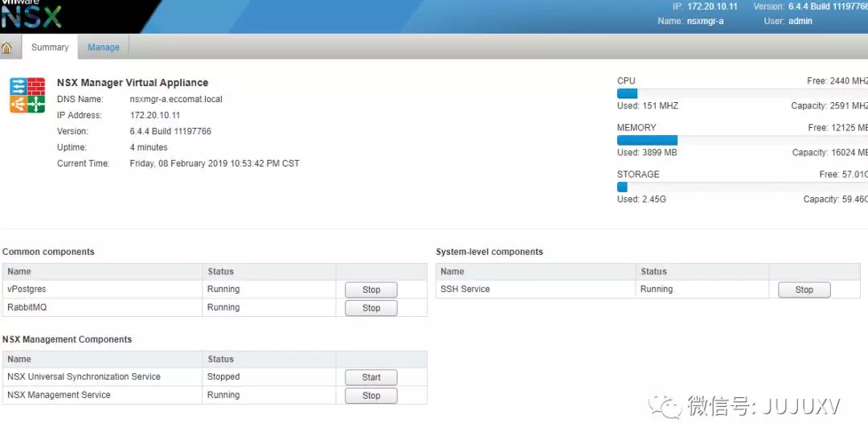
Task: Click the STORAGE usage bar
Action: pos(742,187)
